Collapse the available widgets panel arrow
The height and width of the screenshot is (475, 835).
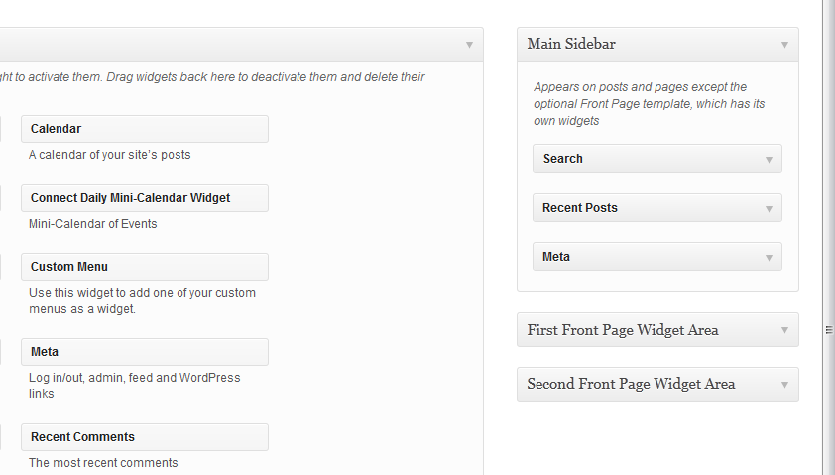[x=469, y=45]
